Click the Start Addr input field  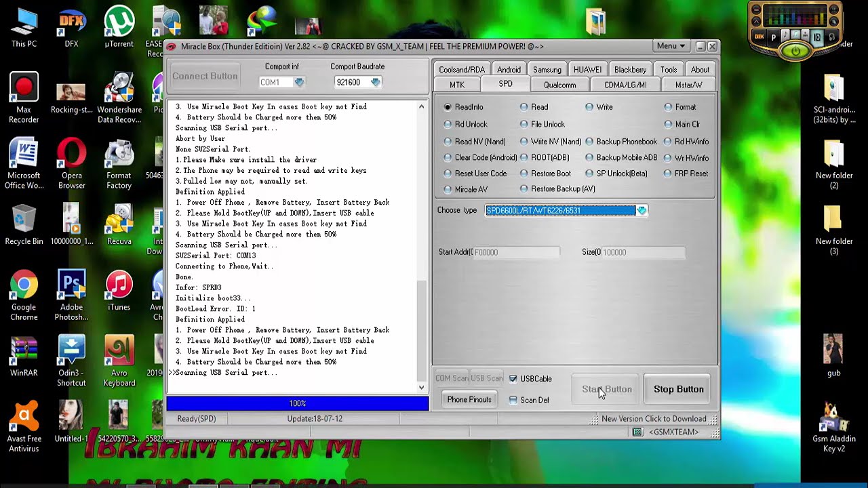(517, 252)
